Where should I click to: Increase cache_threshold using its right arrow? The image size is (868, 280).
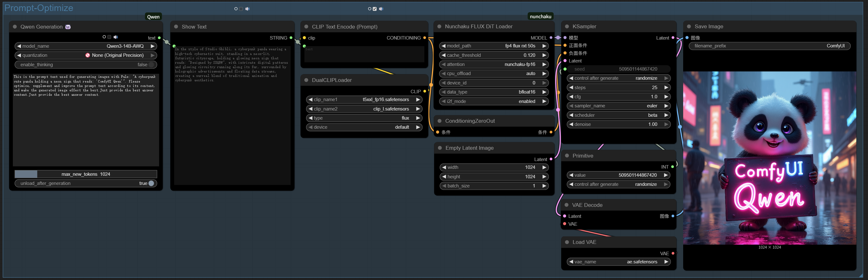[x=544, y=55]
